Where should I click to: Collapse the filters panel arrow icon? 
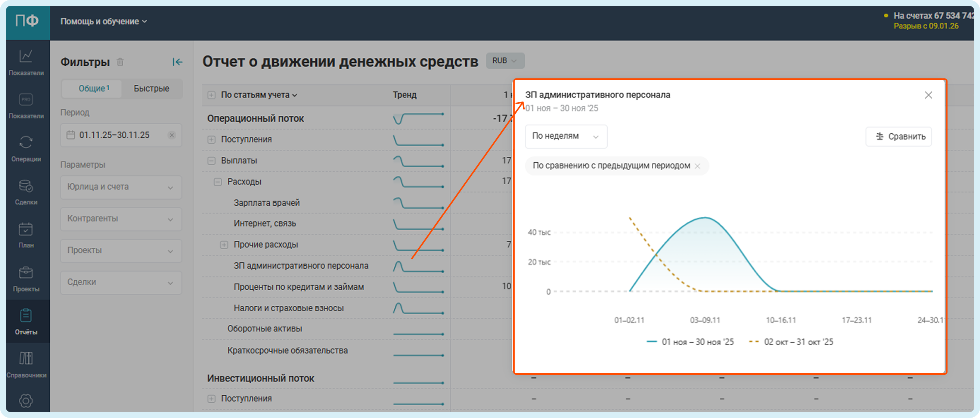coord(177,62)
